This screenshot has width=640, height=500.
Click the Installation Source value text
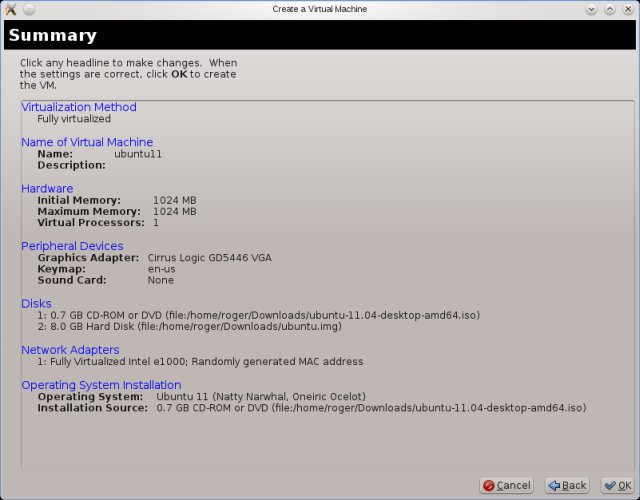coord(371,408)
